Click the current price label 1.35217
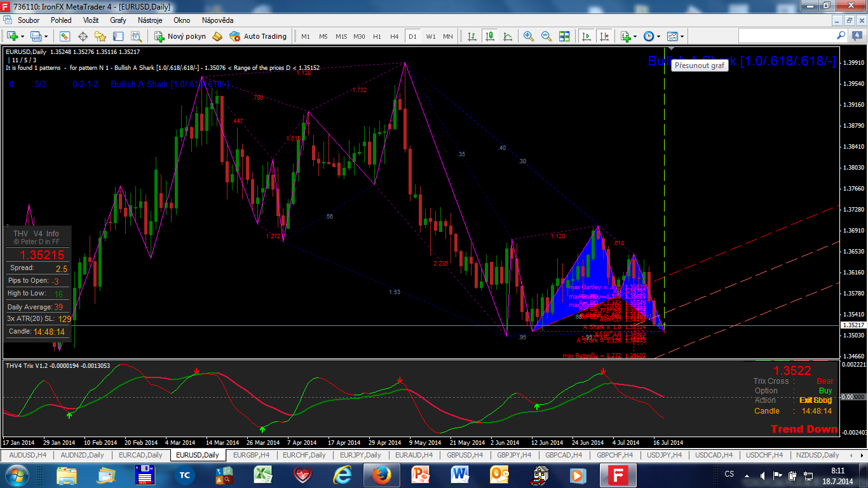 852,325
